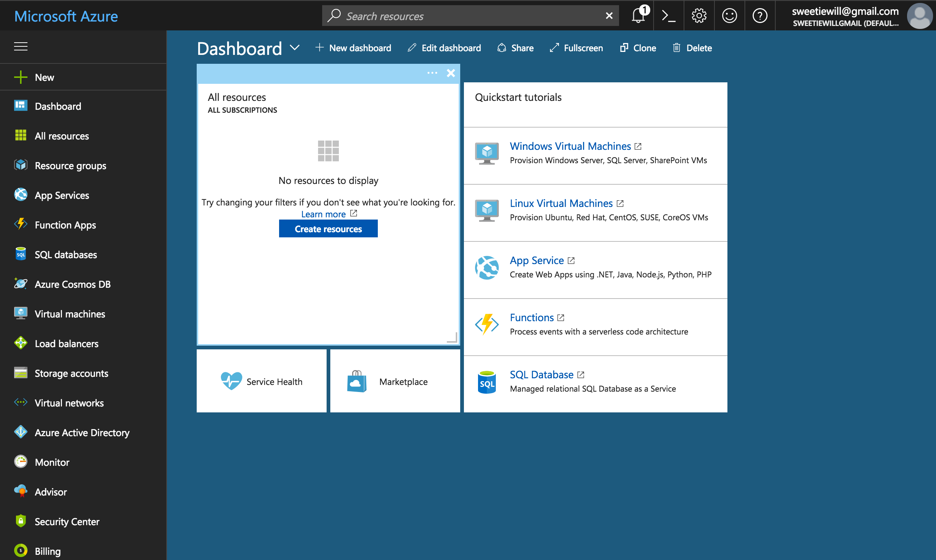Screen dimensions: 936x560
Task: Click the user account avatar
Action: (920, 16)
